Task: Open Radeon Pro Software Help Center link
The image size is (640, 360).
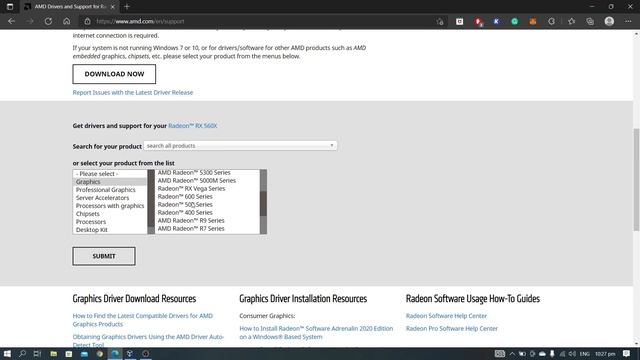Action: 451,329
